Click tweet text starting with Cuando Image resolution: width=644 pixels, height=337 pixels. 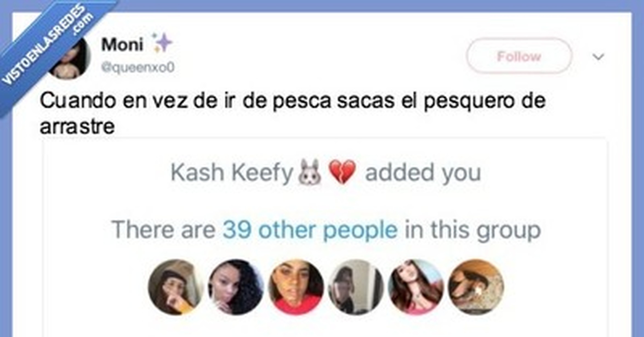click(x=293, y=113)
